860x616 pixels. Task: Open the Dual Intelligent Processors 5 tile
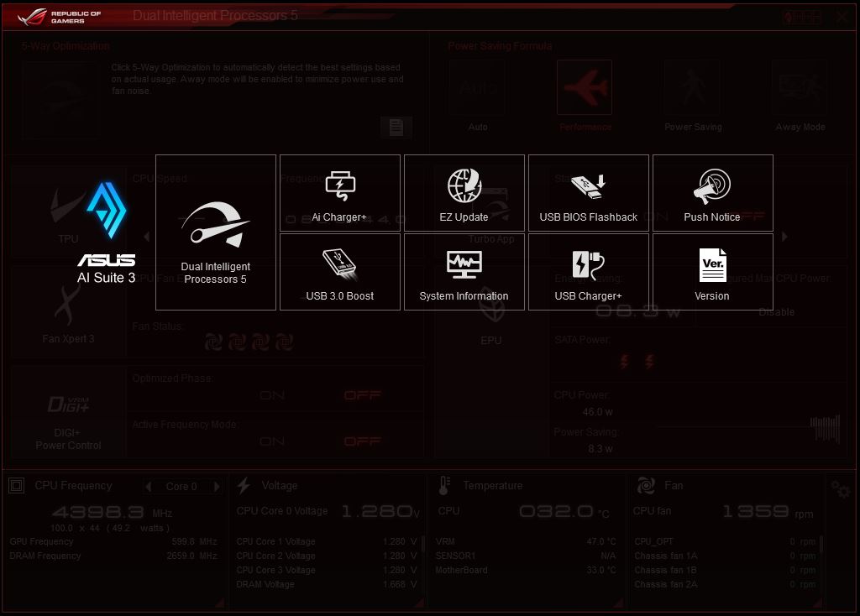point(216,232)
